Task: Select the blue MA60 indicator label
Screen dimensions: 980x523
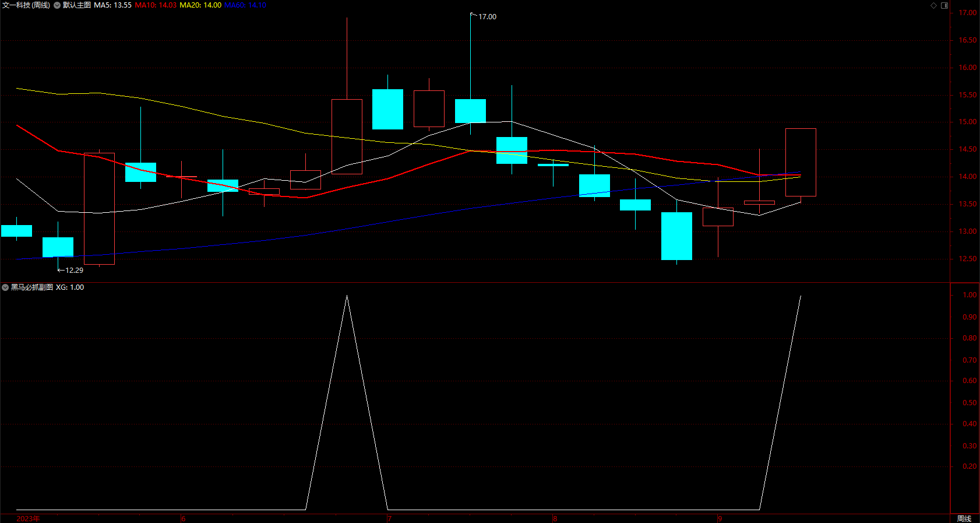Action: (x=245, y=5)
